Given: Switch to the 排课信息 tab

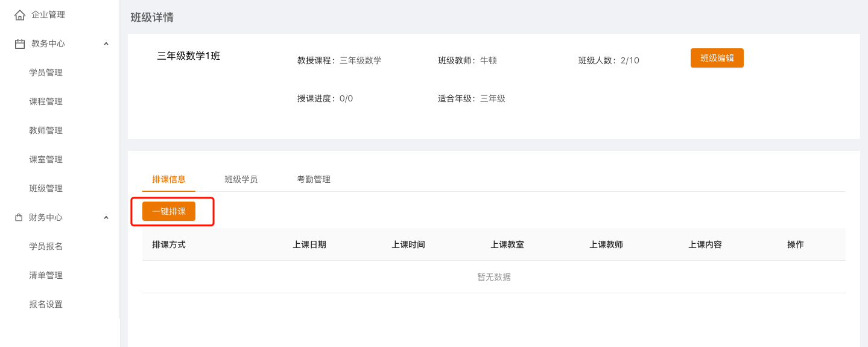Looking at the screenshot, I should coord(169,179).
